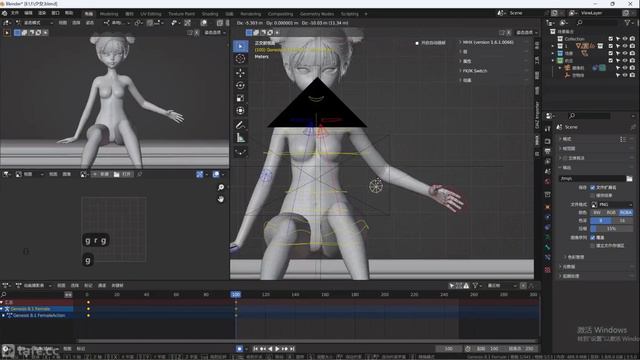Open the transform orientation dropdown
Image resolution: width=640 pixels, height=360 pixels.
(x=116, y=22)
